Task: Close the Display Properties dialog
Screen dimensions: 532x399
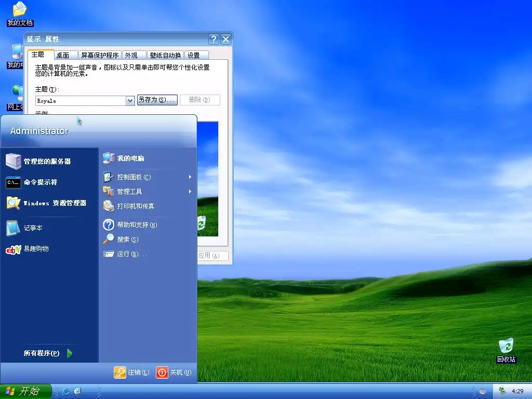Action: 225,39
